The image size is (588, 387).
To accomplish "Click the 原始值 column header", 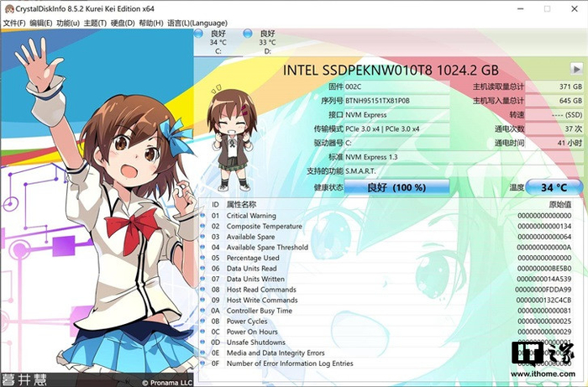I will tap(560, 205).
